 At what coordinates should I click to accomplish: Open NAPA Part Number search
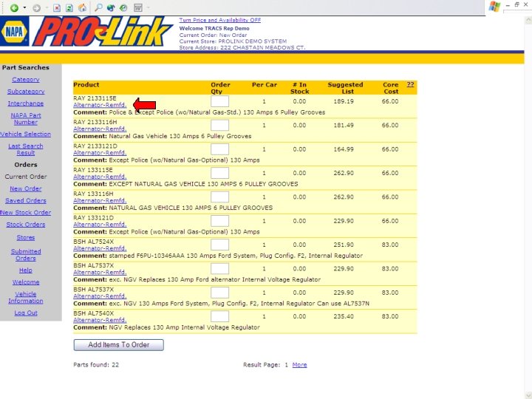(x=26, y=119)
